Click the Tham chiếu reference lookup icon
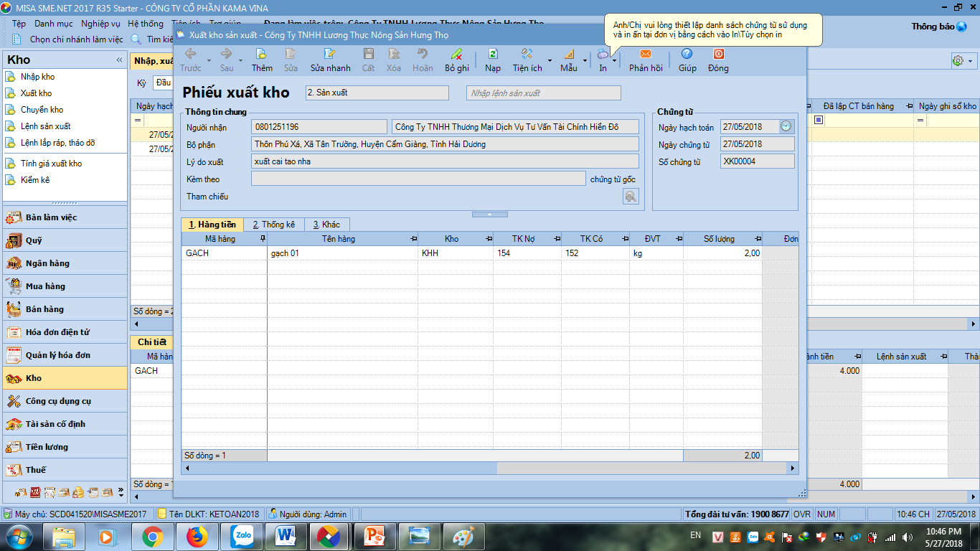The width and height of the screenshot is (980, 551). click(x=631, y=197)
